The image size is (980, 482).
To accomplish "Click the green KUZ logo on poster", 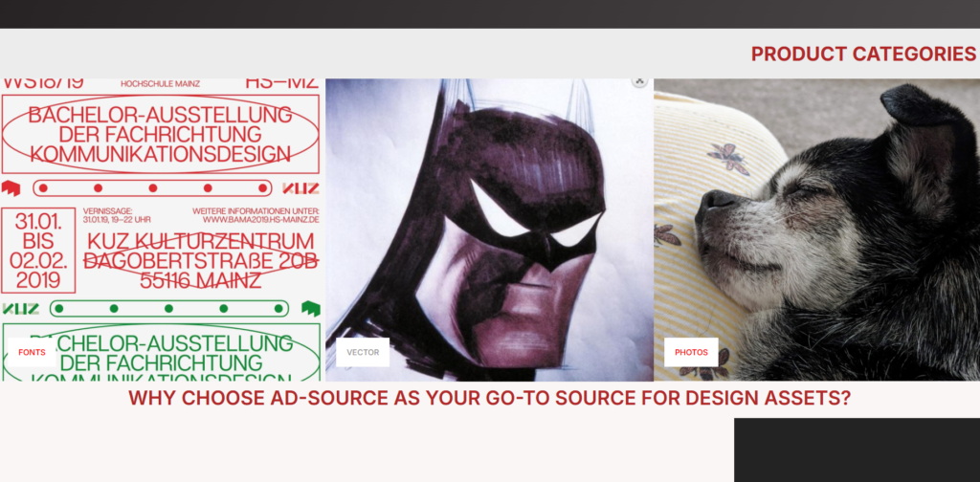I will 21,308.
